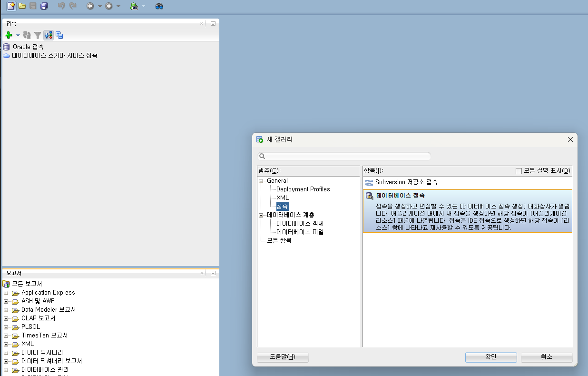Click the 모든 보고서 root icon
The height and width of the screenshot is (376, 588).
pos(7,284)
